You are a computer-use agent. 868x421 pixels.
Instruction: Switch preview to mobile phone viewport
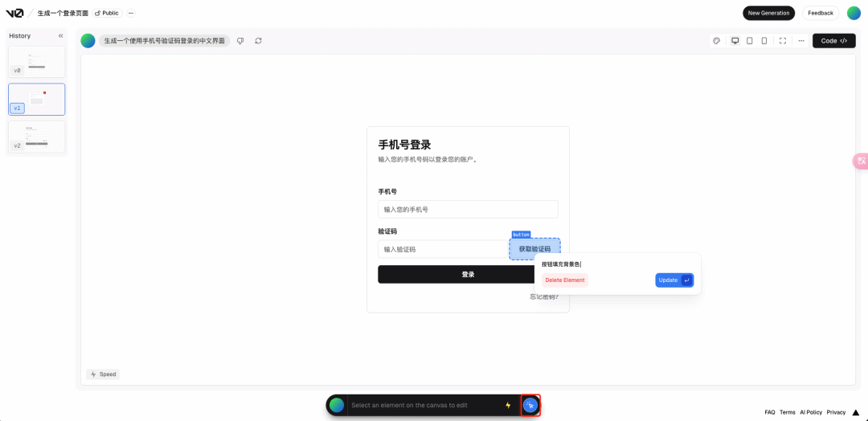click(x=764, y=41)
